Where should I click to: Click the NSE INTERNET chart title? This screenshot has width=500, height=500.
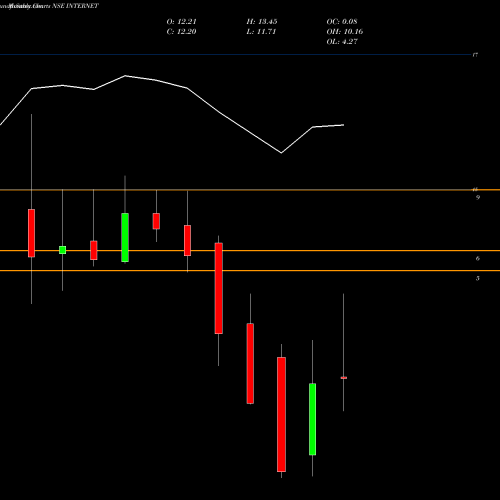(x=76, y=6)
